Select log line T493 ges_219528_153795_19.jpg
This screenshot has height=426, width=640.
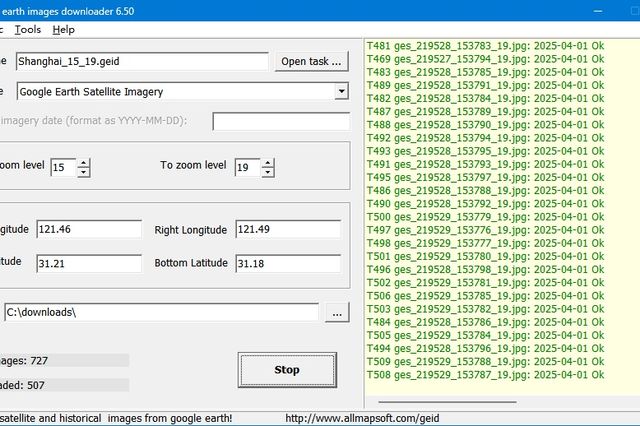coord(485,151)
